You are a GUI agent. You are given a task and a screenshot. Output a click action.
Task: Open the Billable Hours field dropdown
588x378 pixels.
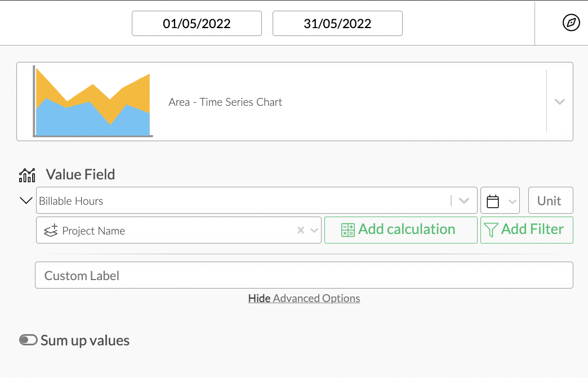[x=464, y=200]
